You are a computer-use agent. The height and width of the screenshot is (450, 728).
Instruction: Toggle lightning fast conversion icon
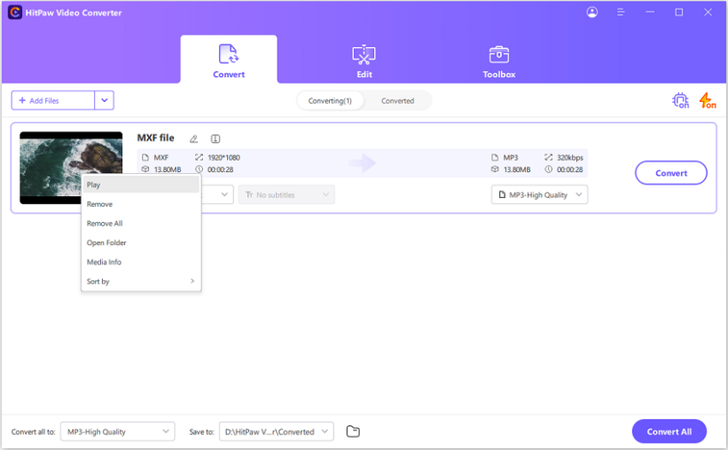(707, 100)
